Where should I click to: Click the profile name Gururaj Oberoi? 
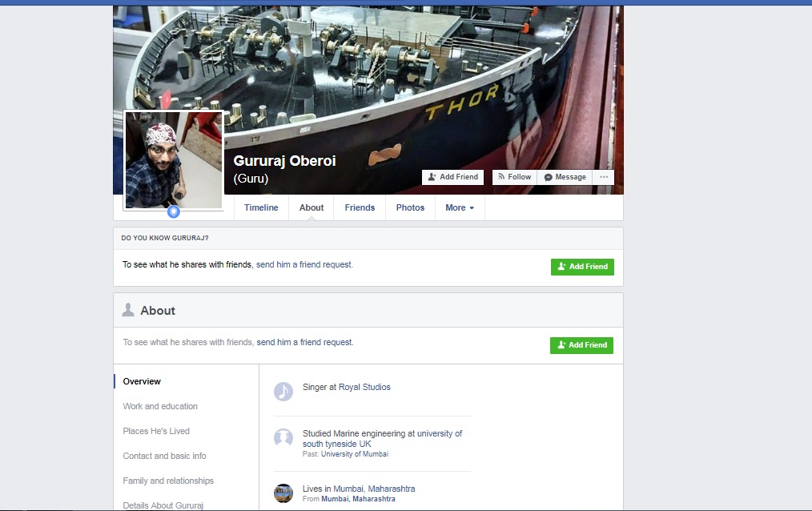coord(284,161)
